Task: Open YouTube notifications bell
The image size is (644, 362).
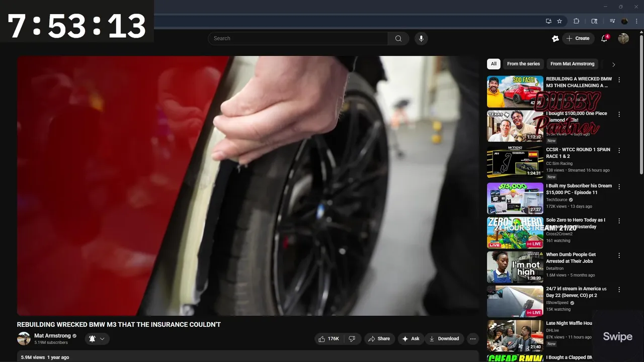Action: [605, 38]
